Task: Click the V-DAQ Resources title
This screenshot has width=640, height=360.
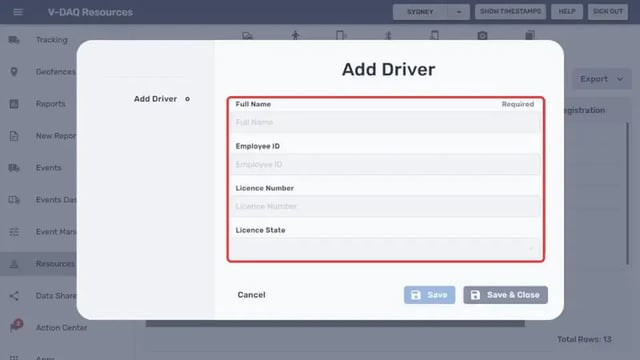Action: point(90,12)
